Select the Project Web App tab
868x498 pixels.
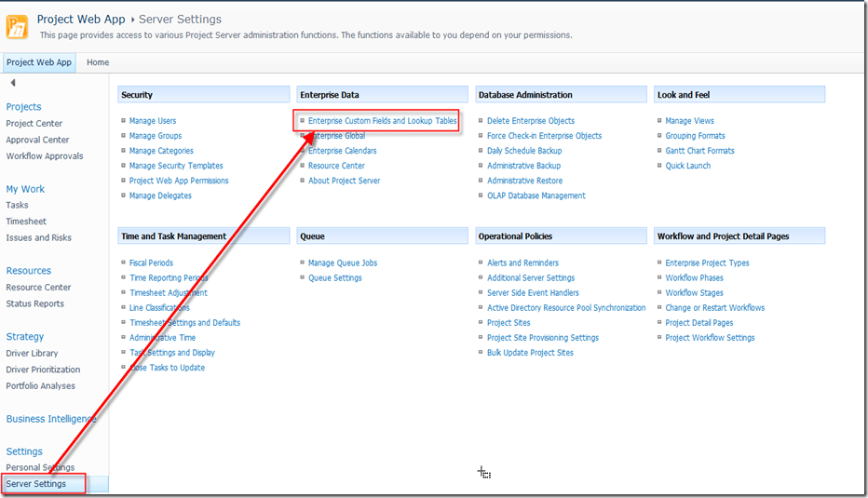[x=39, y=62]
